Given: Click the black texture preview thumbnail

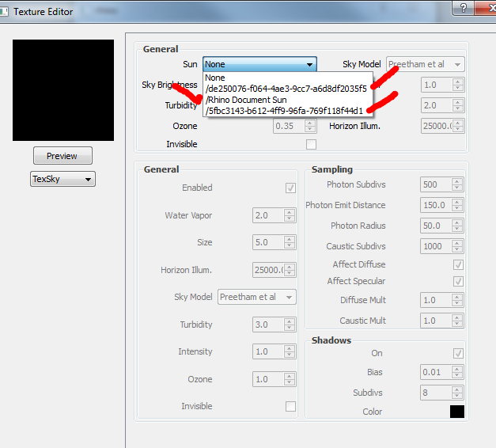Looking at the screenshot, I should coord(63,90).
